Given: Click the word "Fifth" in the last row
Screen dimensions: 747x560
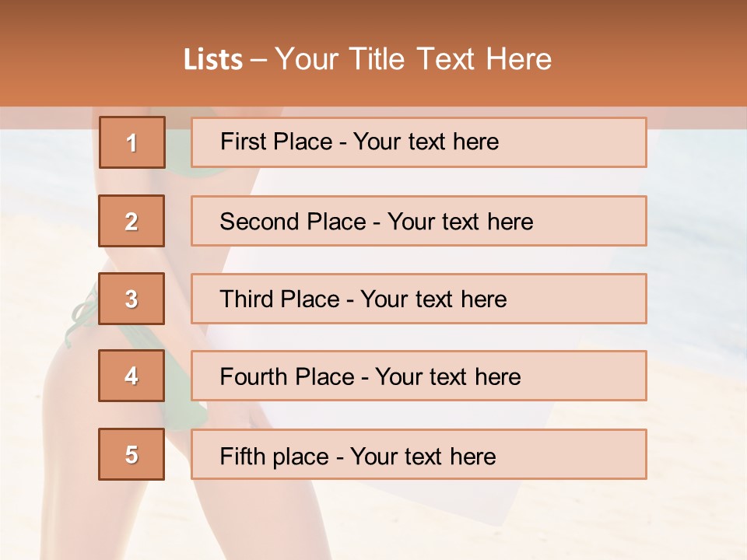Looking at the screenshot, I should [x=240, y=456].
